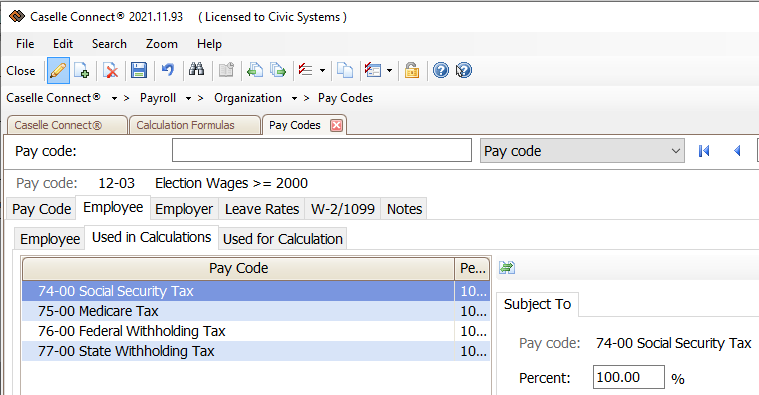Go to the first record arrow

pos(704,151)
